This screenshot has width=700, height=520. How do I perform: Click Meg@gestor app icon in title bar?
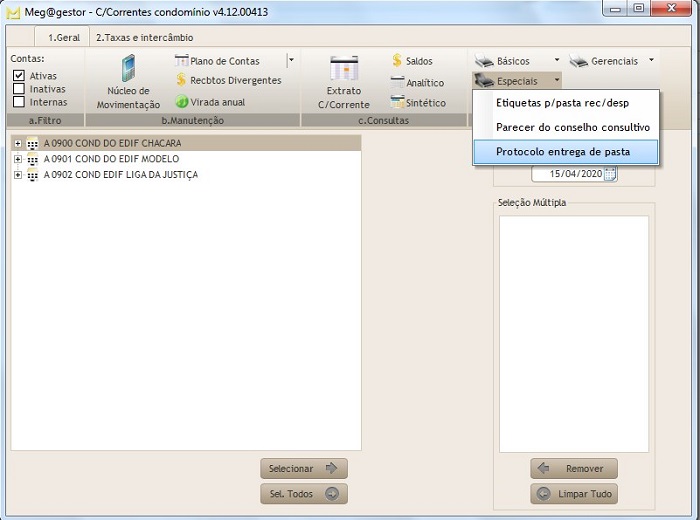[x=13, y=12]
